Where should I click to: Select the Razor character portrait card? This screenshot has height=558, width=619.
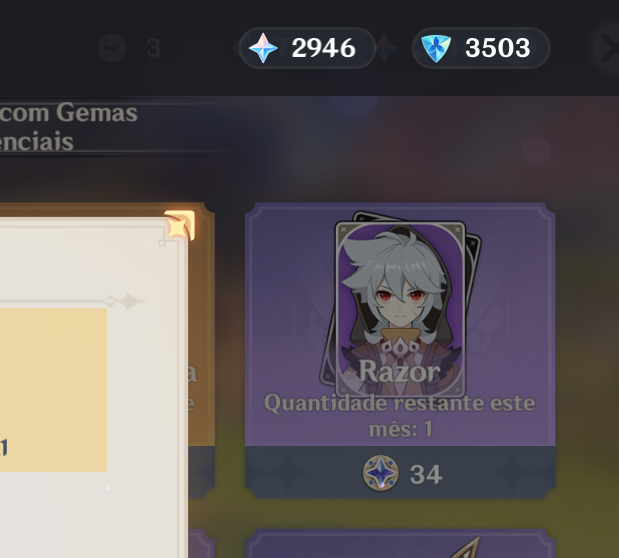[400, 310]
